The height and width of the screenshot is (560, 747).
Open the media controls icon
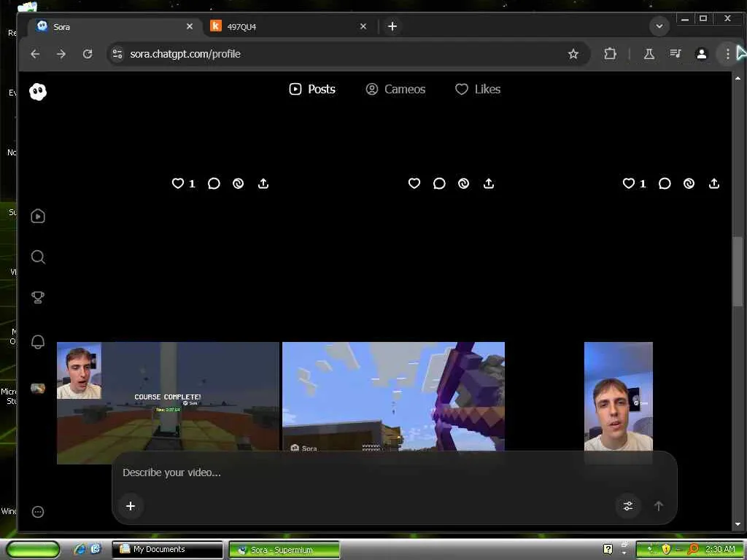676,54
